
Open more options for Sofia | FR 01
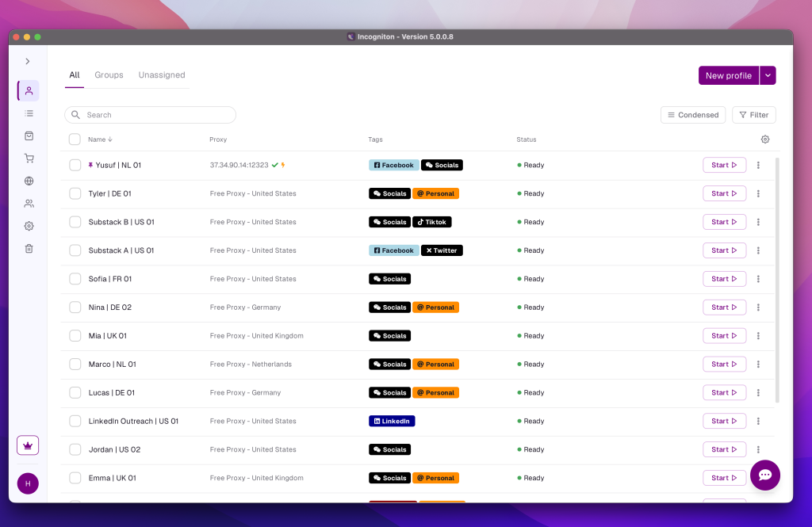coord(758,279)
